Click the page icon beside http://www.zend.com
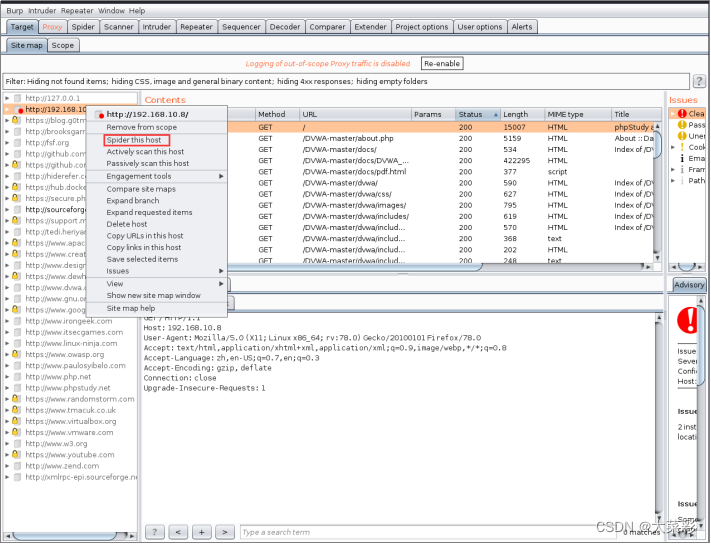 (17, 466)
